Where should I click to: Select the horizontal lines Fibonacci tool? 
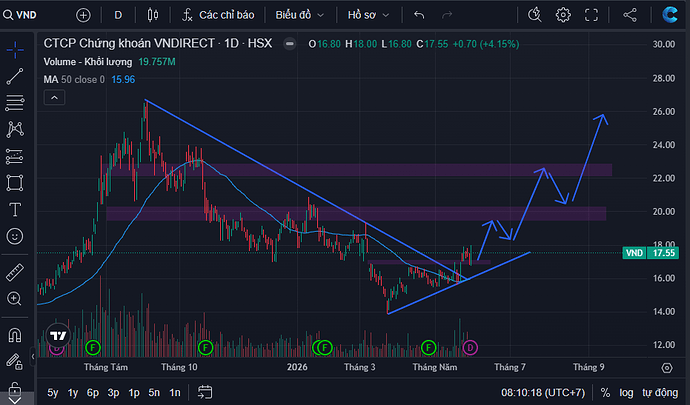point(15,103)
